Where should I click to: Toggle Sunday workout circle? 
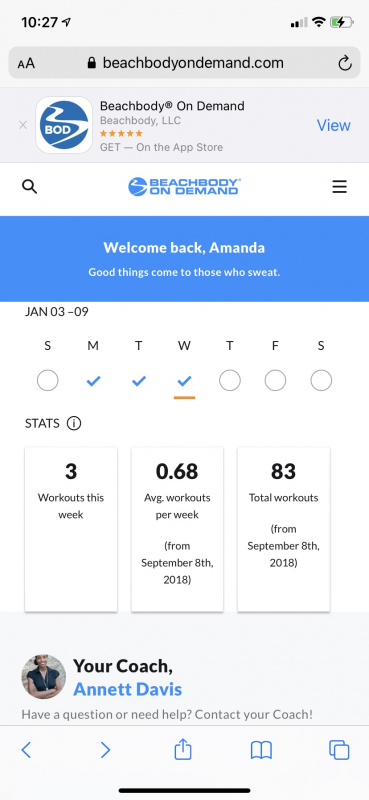[47, 381]
